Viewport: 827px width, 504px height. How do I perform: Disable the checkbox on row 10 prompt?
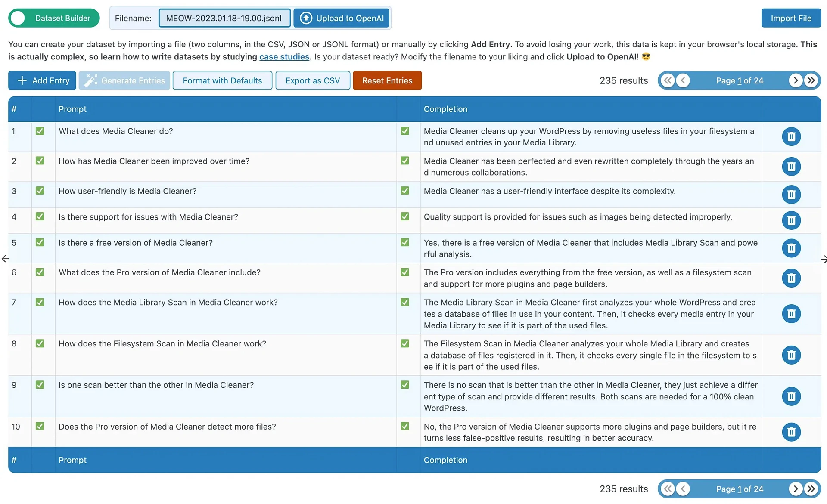point(40,426)
